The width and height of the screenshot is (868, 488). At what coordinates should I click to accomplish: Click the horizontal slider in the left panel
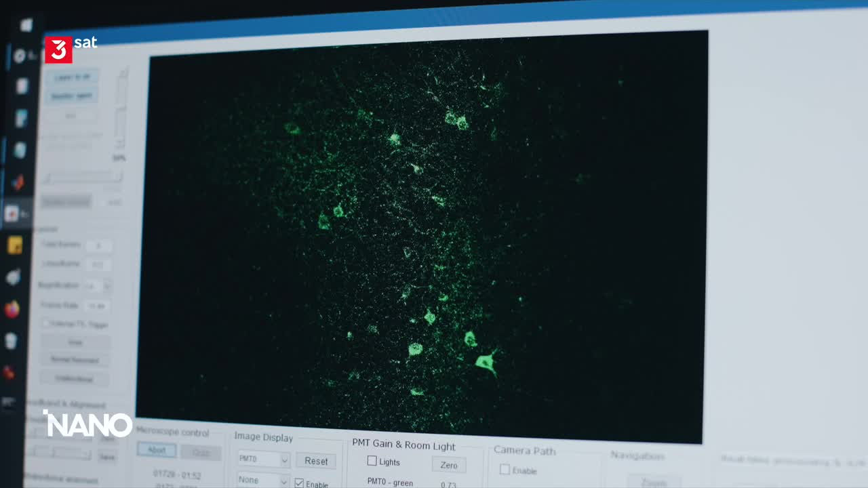point(83,178)
